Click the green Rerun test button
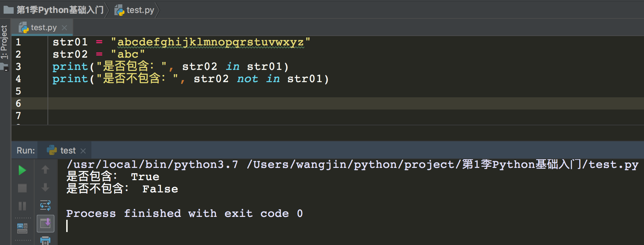The image size is (644, 245). pyautogui.click(x=22, y=170)
